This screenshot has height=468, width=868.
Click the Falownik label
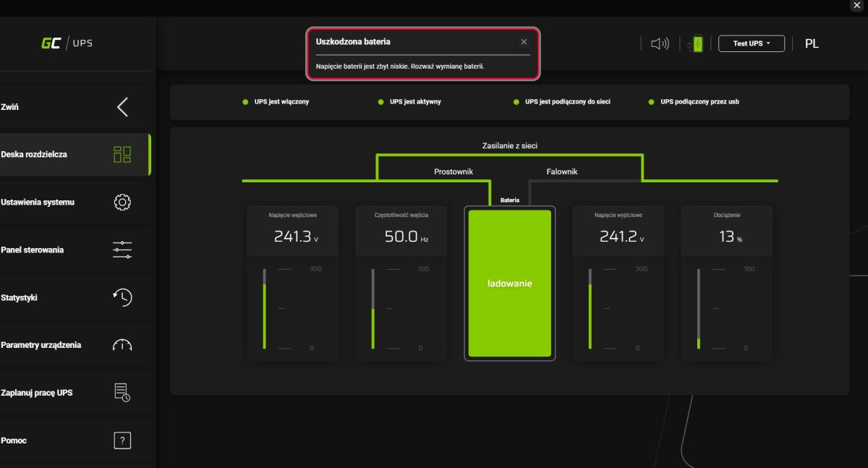(562, 171)
